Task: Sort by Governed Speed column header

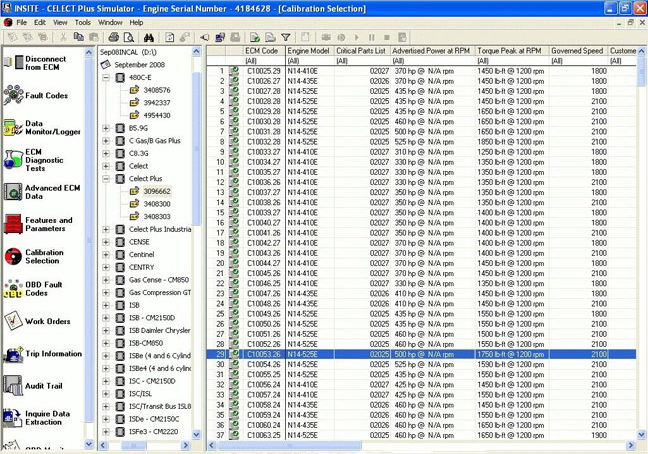Action: point(578,51)
